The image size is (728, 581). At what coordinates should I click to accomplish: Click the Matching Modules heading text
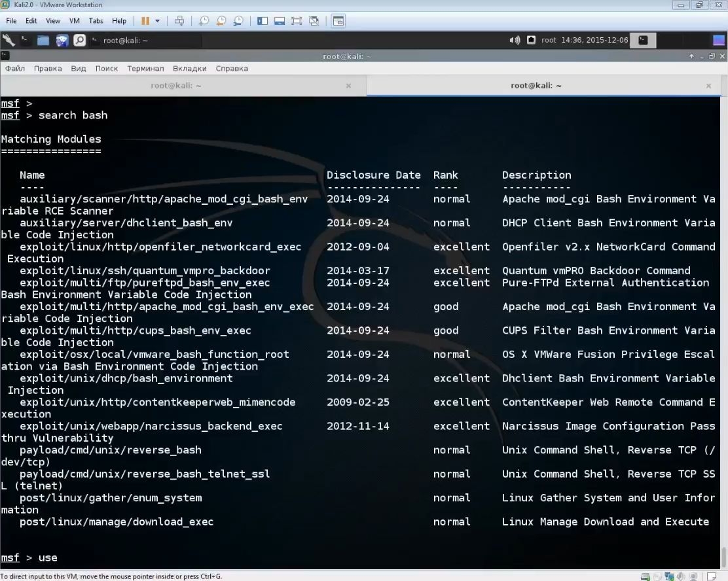[x=51, y=139]
